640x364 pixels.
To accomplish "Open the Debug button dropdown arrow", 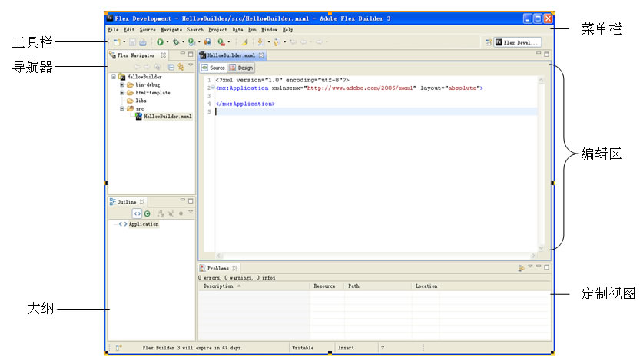I will tap(184, 42).
